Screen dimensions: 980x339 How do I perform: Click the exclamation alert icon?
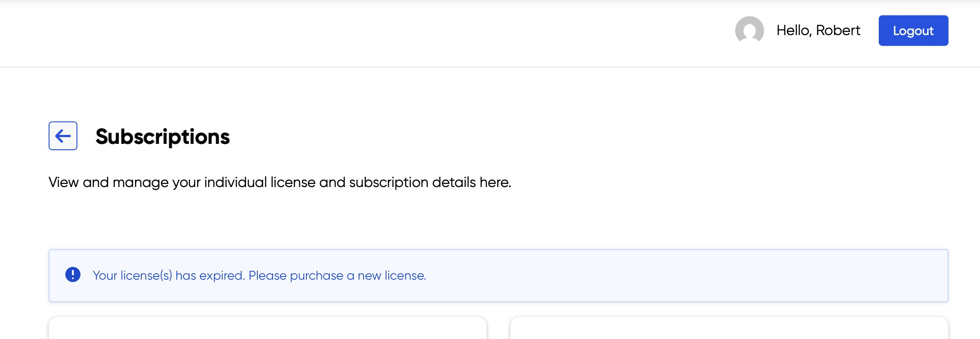coord(73,275)
